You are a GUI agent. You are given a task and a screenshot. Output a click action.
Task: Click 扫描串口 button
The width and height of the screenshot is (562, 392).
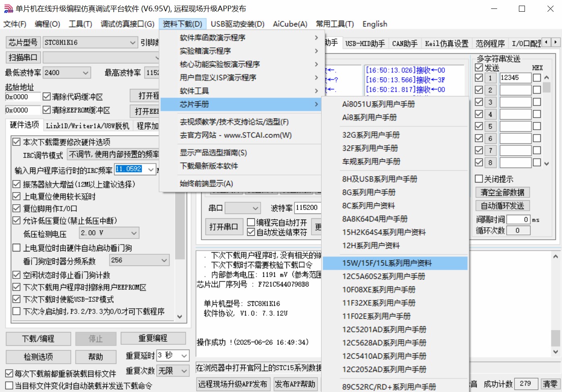23,58
